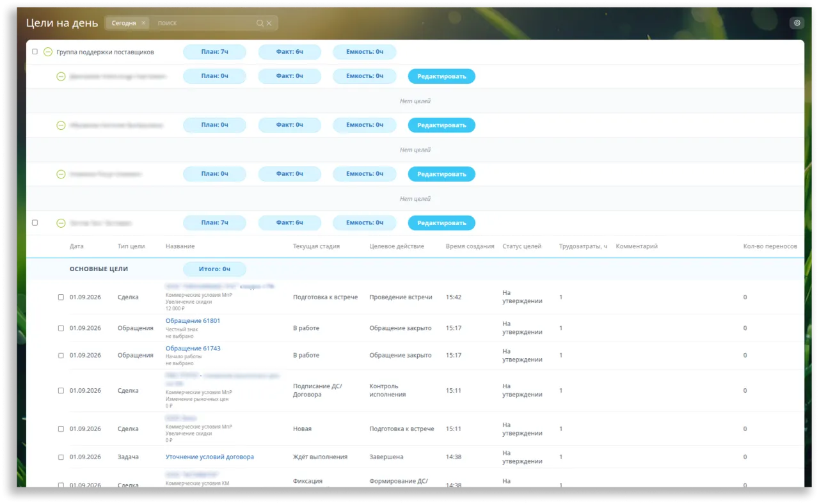
Task: Click the Тип цели column header
Action: pyautogui.click(x=131, y=246)
